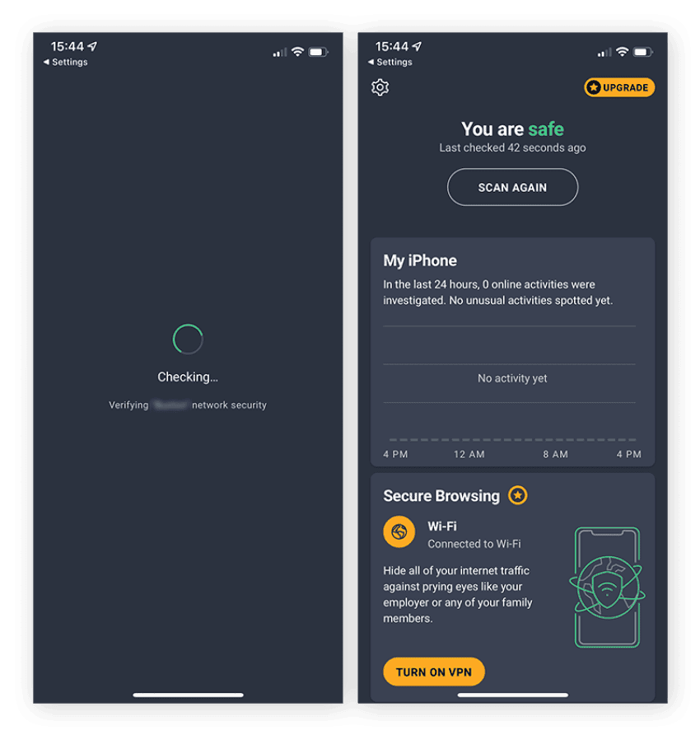This screenshot has height=735, width=700.
Task: Tap the UPGRADE button
Action: pos(619,87)
